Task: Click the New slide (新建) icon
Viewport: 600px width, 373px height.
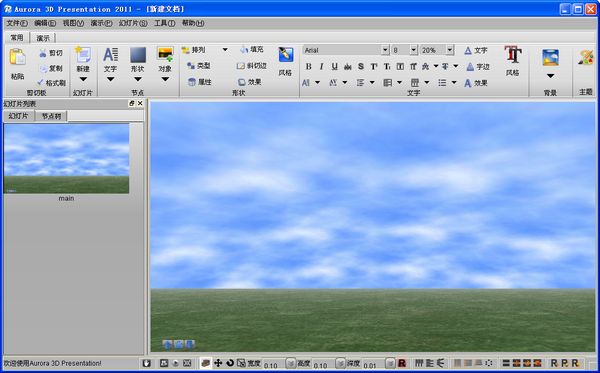Action: pyautogui.click(x=83, y=55)
